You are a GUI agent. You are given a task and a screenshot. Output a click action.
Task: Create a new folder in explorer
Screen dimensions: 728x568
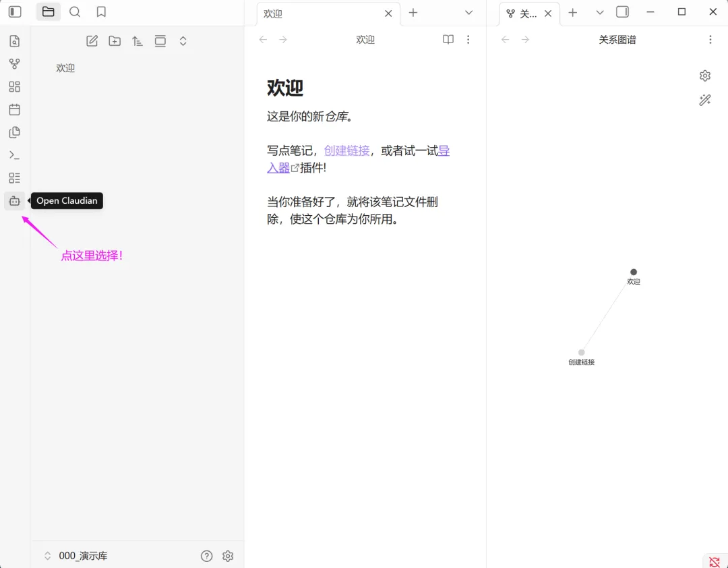pyautogui.click(x=115, y=41)
